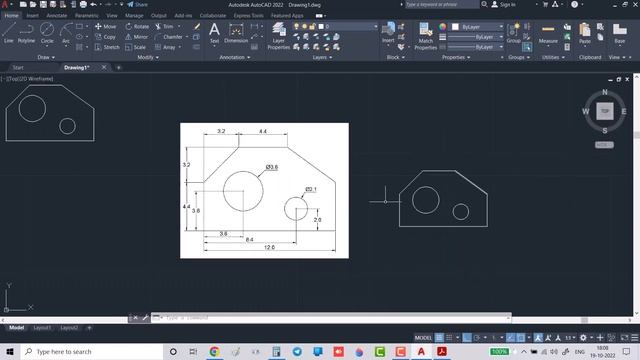Open Layer Properties manager

pyautogui.click(x=278, y=36)
